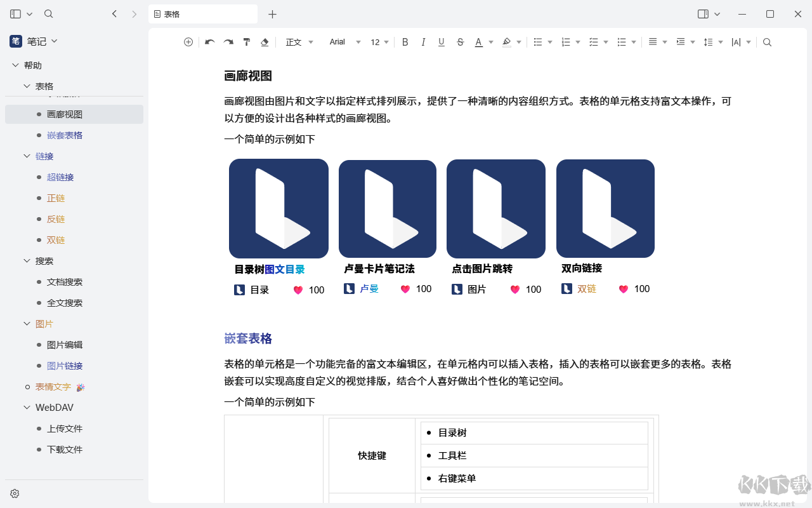812x508 pixels.
Task: Click the eraser clear formatting icon
Action: [x=265, y=42]
